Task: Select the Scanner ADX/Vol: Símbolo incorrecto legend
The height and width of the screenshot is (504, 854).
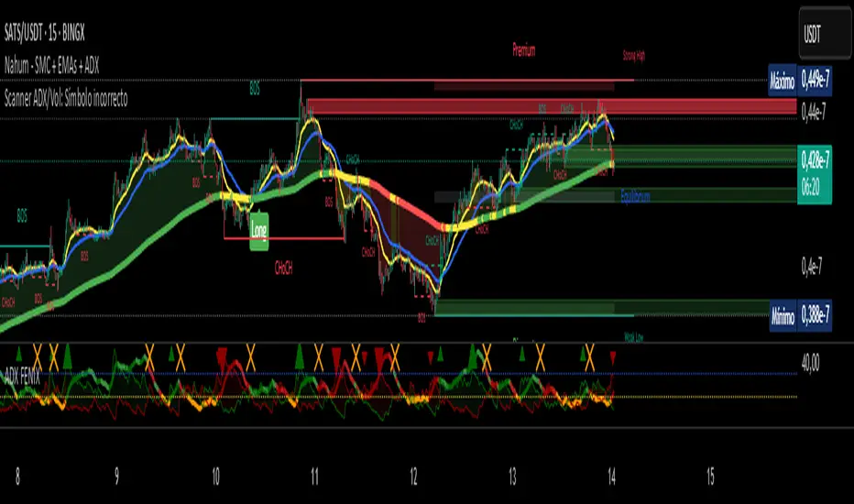Action: click(66, 99)
